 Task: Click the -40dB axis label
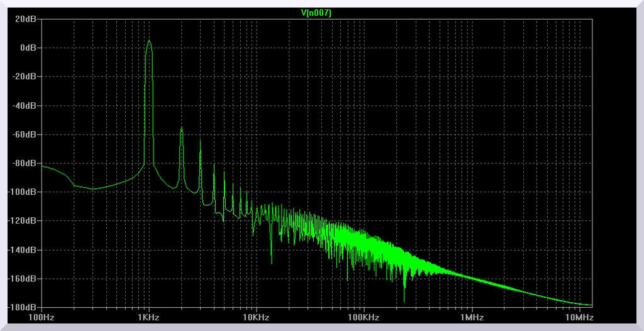[x=26, y=106]
